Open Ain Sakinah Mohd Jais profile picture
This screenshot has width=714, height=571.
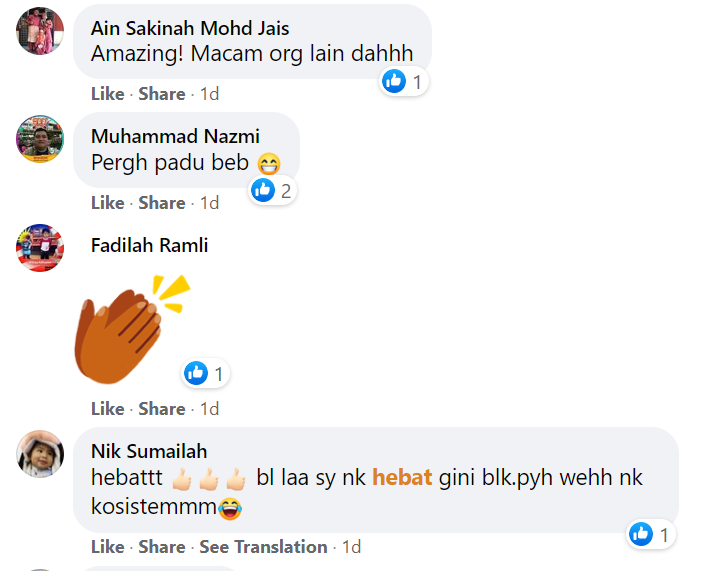tap(40, 30)
